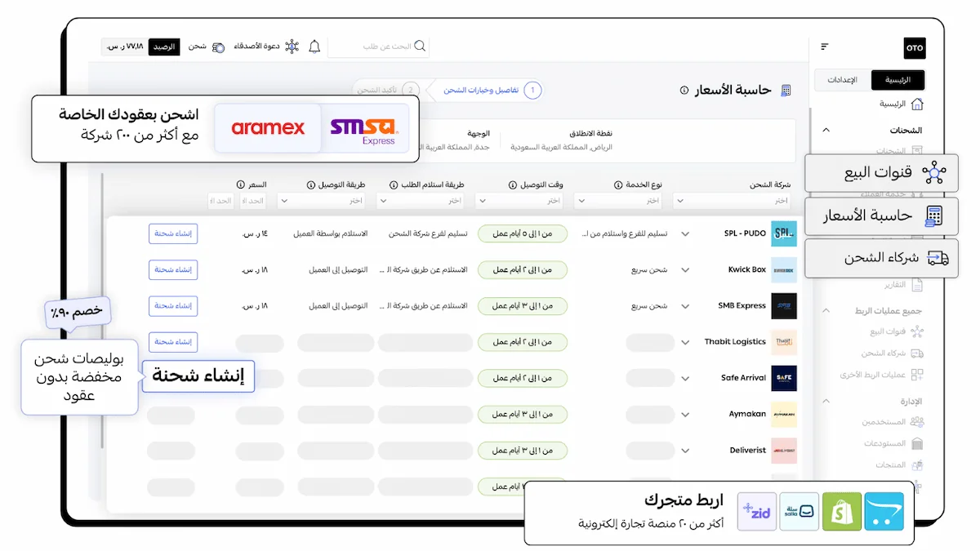Click the zid platform icon
Image resolution: width=980 pixels, height=551 pixels.
click(x=757, y=512)
